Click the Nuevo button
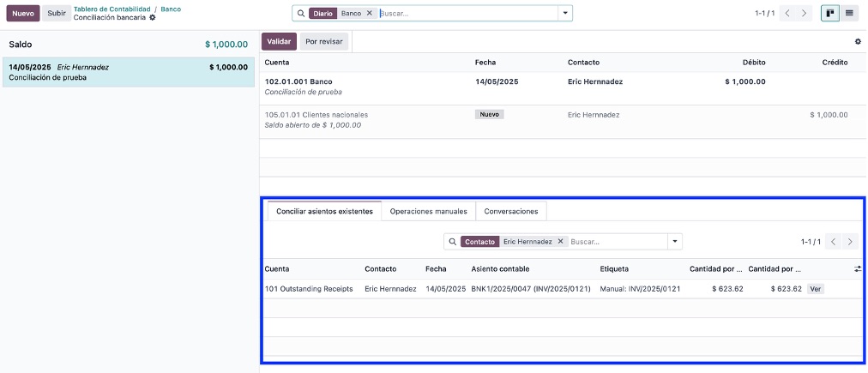The image size is (868, 373). 23,13
